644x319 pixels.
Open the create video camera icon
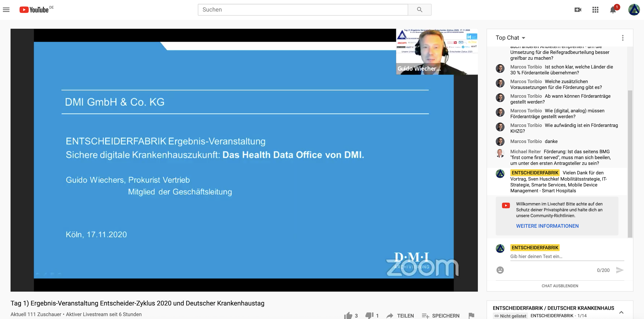point(578,10)
